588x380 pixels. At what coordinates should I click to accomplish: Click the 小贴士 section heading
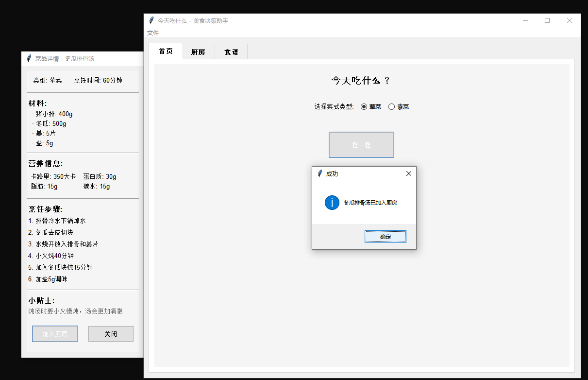[41, 301]
